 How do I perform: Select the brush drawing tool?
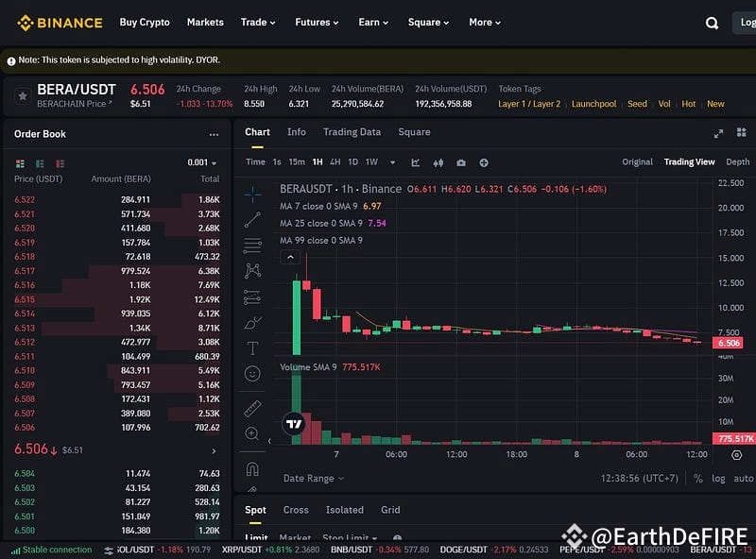click(252, 322)
